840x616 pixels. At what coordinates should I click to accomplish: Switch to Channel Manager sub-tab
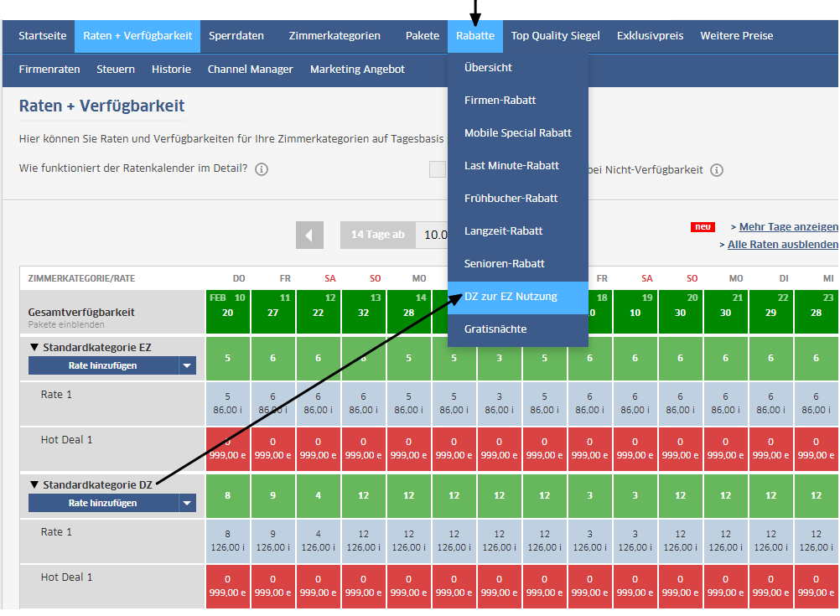pos(251,70)
